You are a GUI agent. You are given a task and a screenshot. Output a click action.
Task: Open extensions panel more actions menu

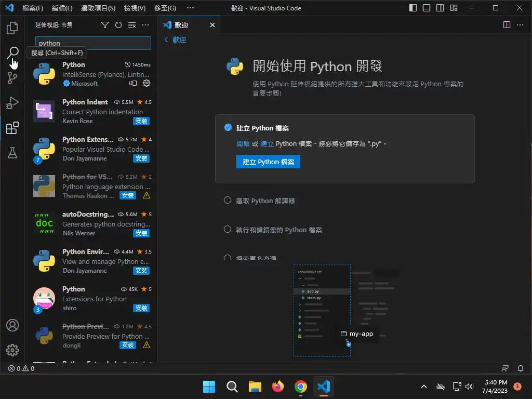(x=145, y=25)
